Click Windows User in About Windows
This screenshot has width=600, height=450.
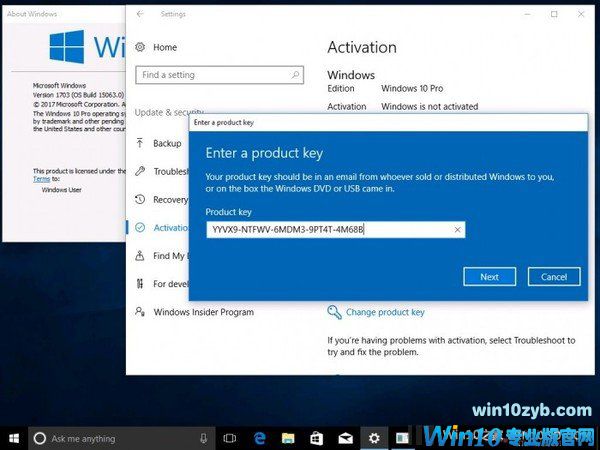click(x=62, y=190)
